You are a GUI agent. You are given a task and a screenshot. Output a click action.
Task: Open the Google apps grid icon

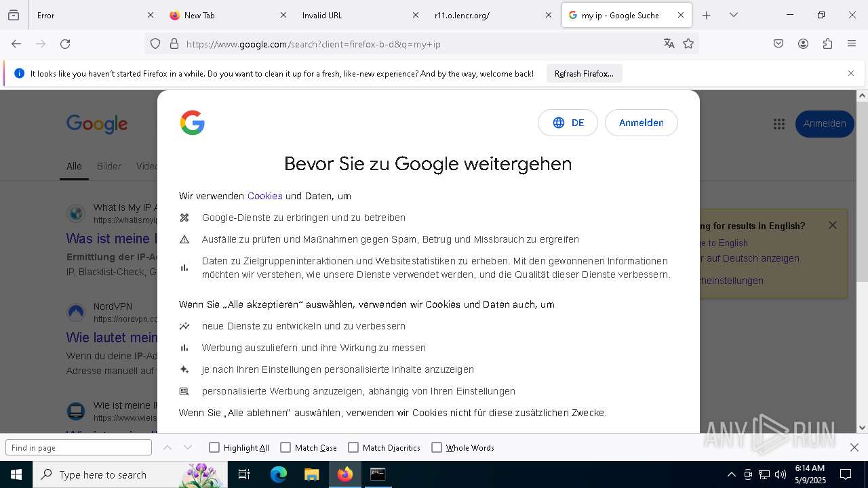point(778,124)
